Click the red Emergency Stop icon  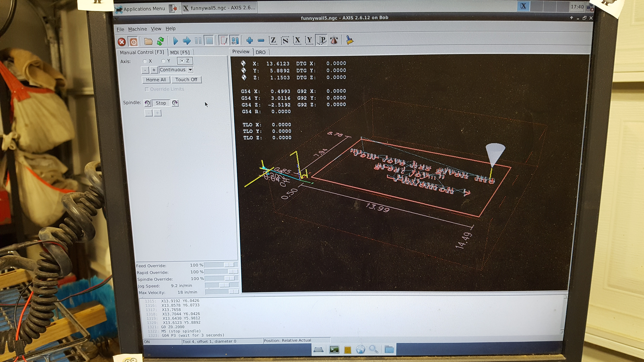[x=122, y=42]
